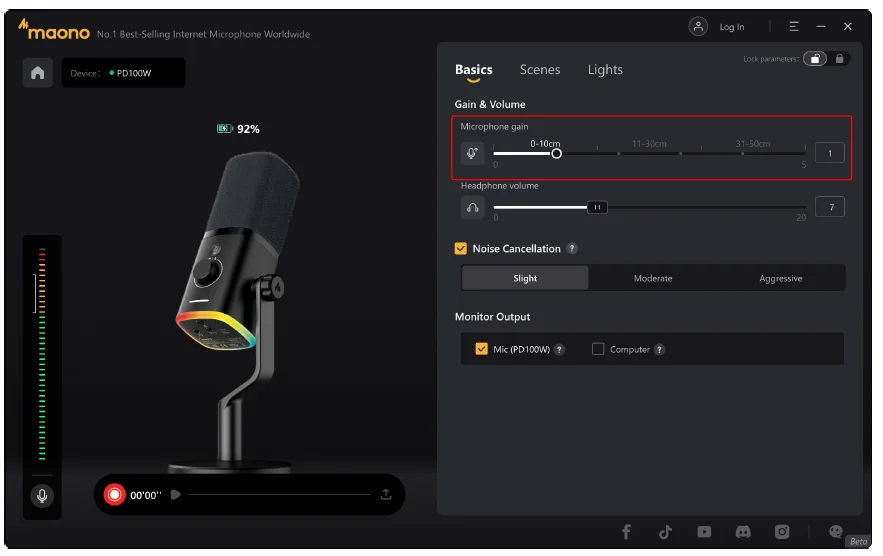Screen dimensions: 883x556
Task: Click the maono logo
Action: pyautogui.click(x=53, y=29)
